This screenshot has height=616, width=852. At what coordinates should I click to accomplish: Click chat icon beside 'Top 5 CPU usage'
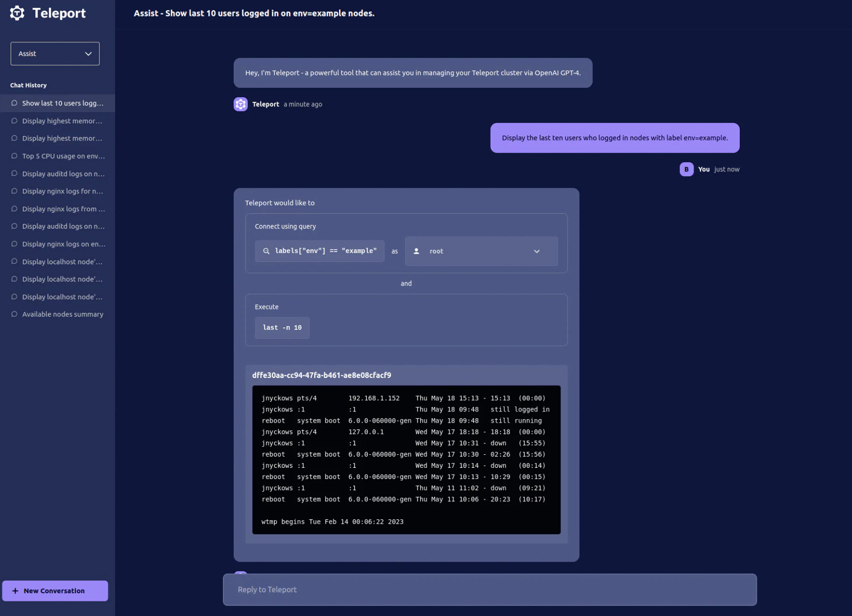14,156
